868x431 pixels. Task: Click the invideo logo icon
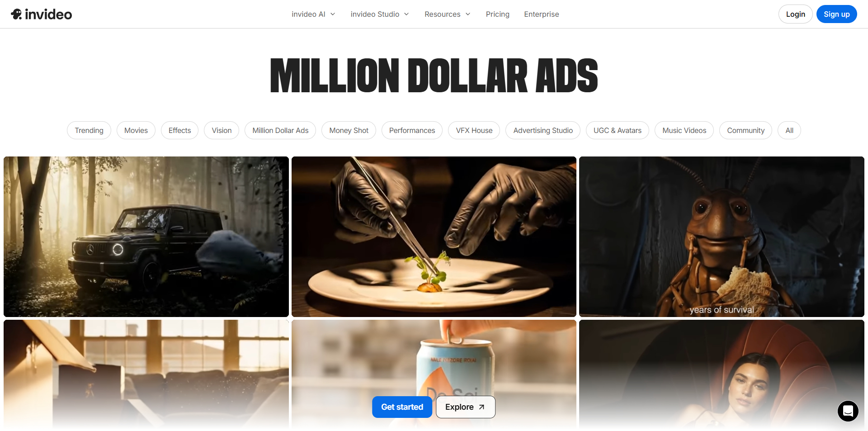[x=17, y=14]
